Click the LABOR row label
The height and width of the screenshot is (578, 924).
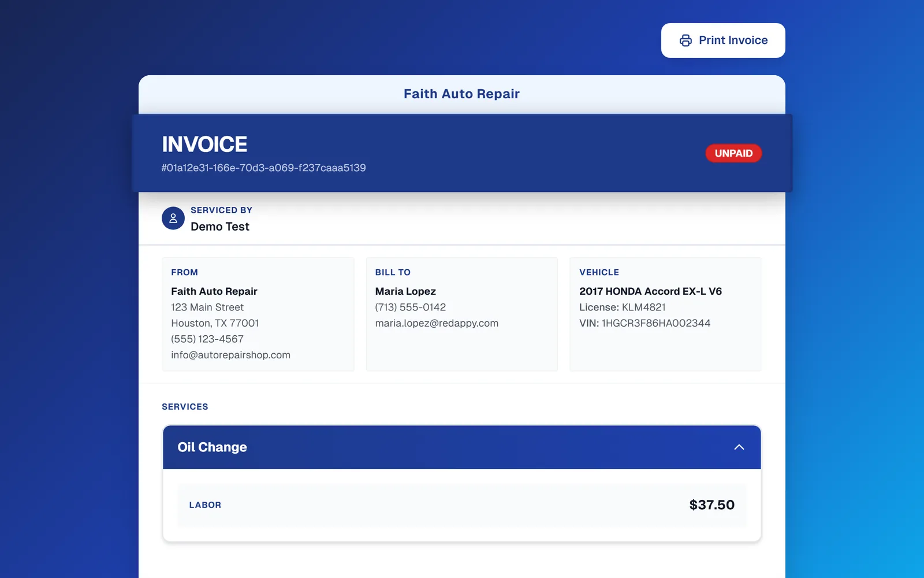point(205,505)
